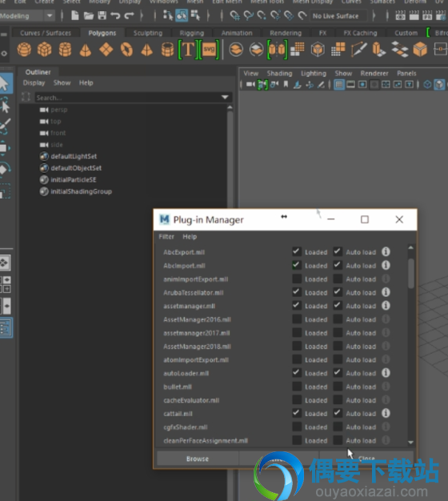The height and width of the screenshot is (501, 448).
Task: Select the persp camera in the Outliner
Action: [x=58, y=110]
